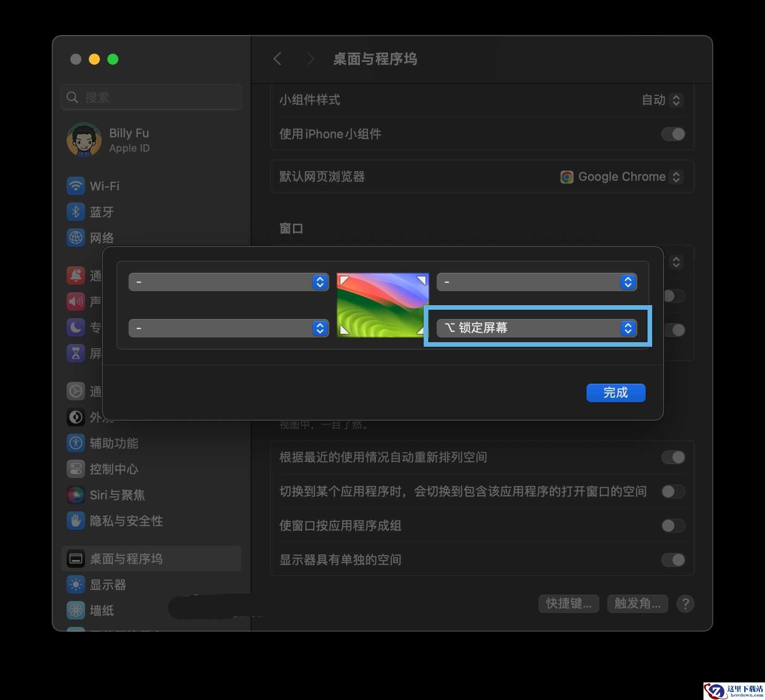Image resolution: width=765 pixels, height=700 pixels.
Task: Open 默认网页浏览器 dropdown showing Google Chrome
Action: point(622,177)
